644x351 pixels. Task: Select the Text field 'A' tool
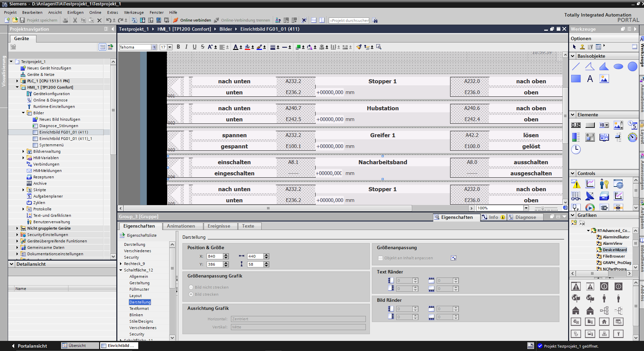click(590, 79)
